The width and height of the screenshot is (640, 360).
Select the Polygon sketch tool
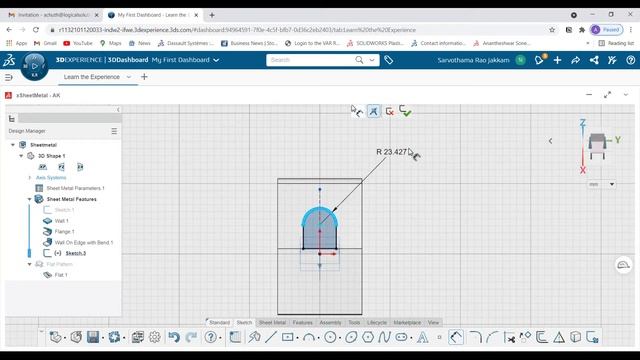(368, 337)
